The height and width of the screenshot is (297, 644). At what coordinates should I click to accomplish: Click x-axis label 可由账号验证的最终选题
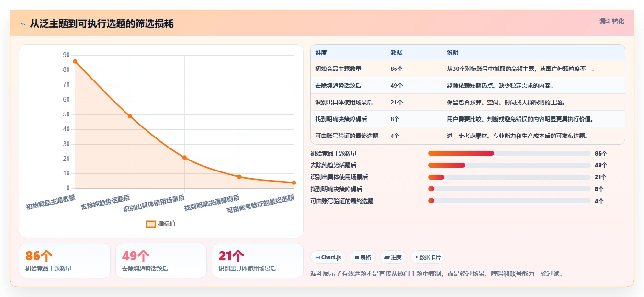260,204
